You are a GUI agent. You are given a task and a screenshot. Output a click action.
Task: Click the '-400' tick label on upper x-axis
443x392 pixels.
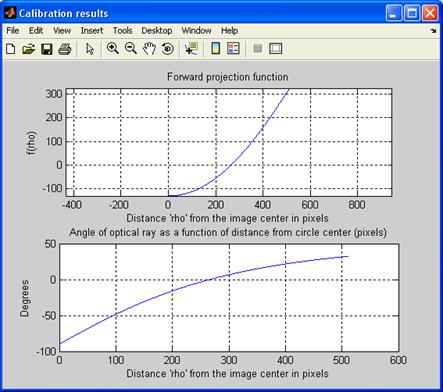tap(72, 204)
